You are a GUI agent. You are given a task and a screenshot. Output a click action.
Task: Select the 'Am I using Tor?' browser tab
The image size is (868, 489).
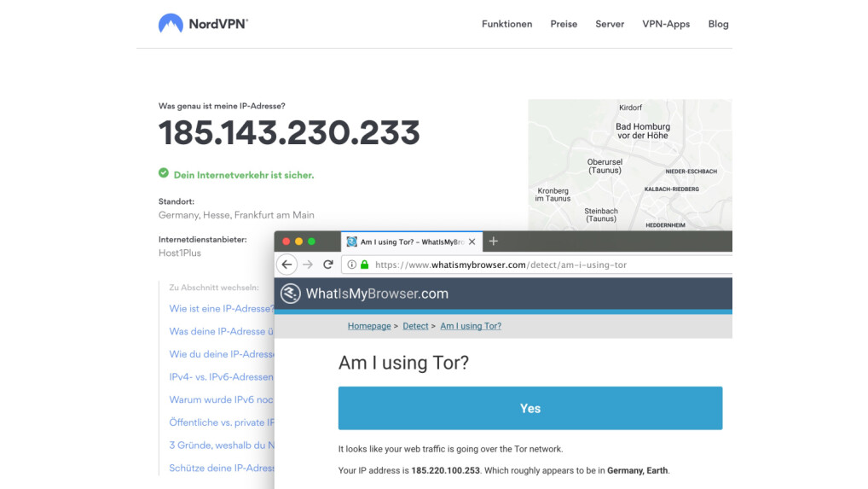point(411,242)
